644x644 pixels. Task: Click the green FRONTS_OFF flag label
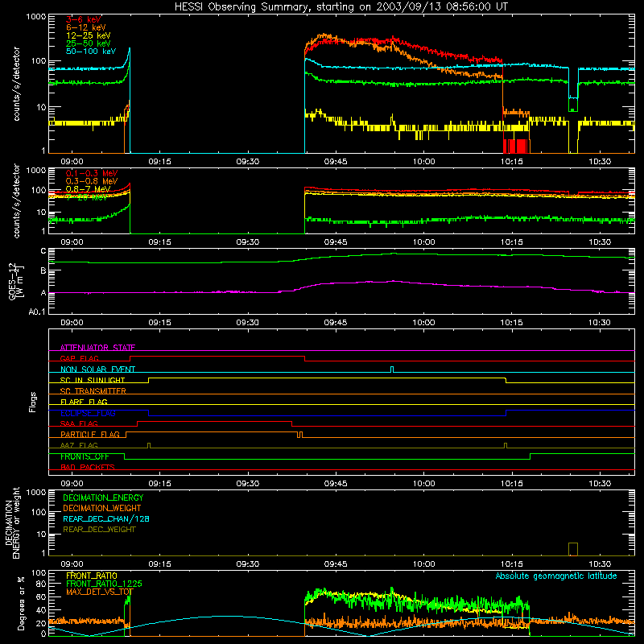[85, 456]
